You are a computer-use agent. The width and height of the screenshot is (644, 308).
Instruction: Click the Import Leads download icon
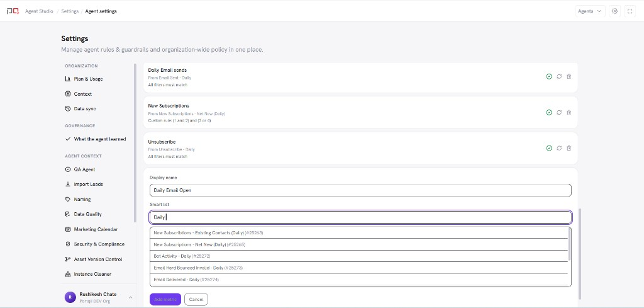[x=68, y=184]
